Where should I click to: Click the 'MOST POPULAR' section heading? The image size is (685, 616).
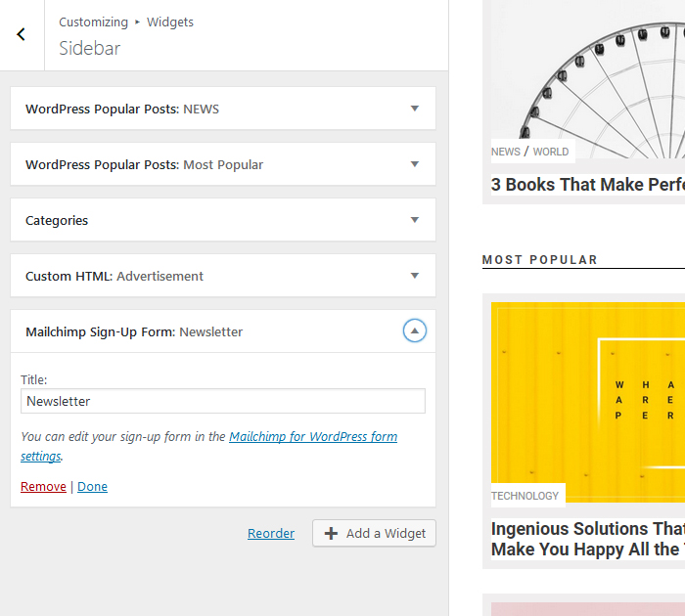[540, 260]
